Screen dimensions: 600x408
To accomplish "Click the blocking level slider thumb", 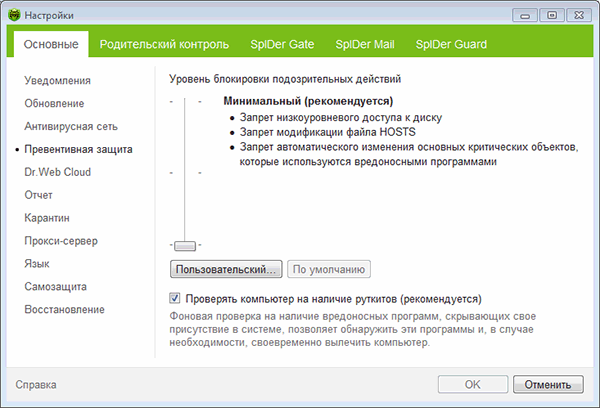I will click(x=185, y=246).
